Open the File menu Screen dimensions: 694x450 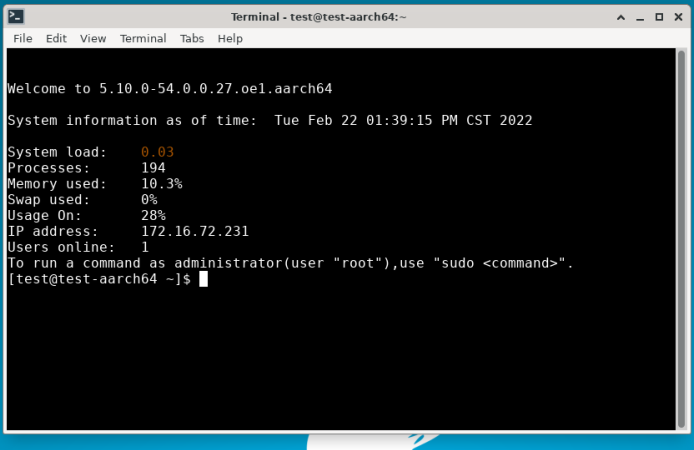(23, 38)
